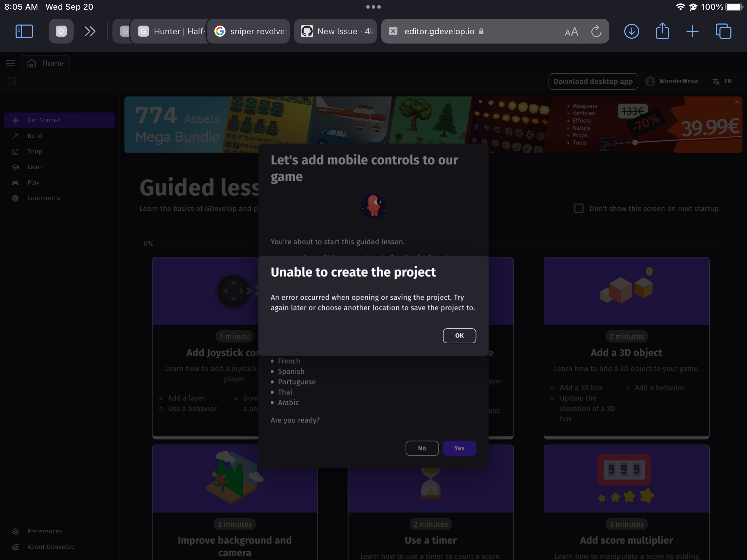Switch to the Home tab
Viewport: 747px width, 560px height.
pyautogui.click(x=45, y=63)
